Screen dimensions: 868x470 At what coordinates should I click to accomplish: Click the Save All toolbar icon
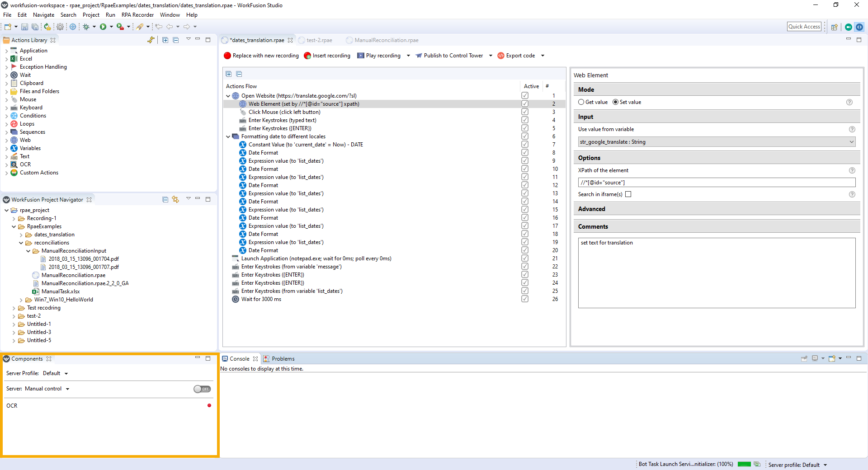(35, 27)
